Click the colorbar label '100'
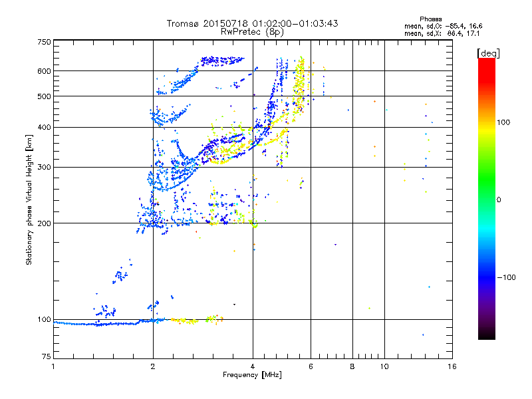The image size is (532, 399). click(x=503, y=122)
